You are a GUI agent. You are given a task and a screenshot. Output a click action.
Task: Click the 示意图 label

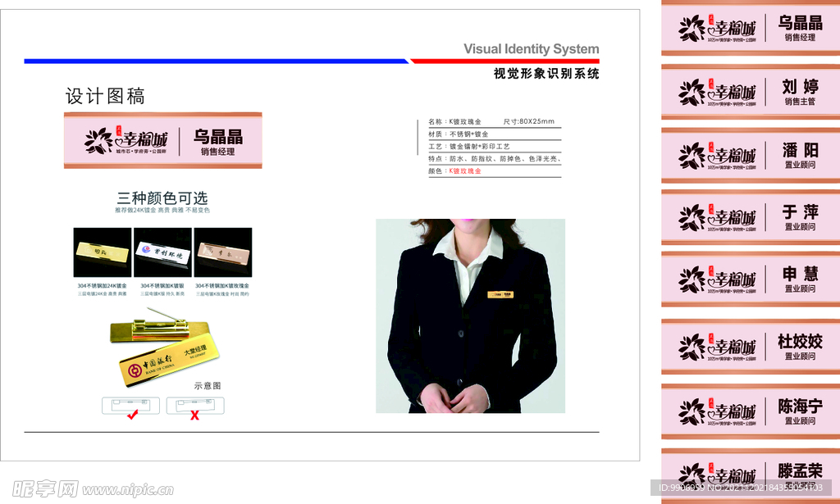coord(208,386)
